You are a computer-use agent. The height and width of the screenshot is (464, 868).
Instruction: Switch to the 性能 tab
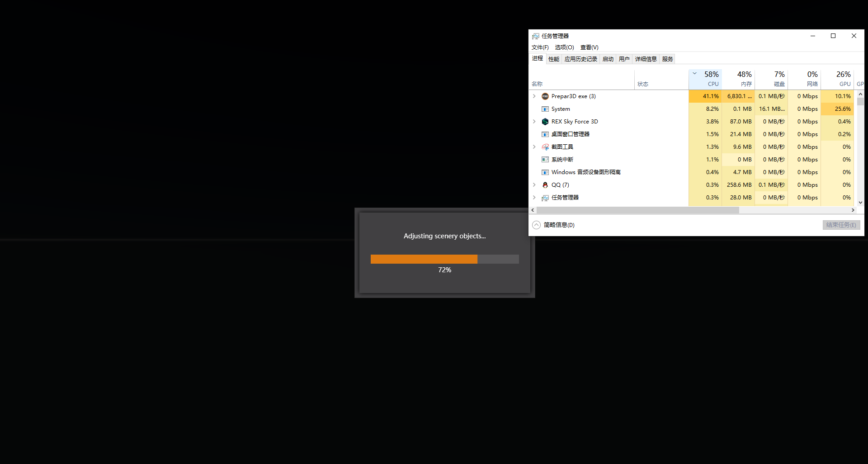pyautogui.click(x=553, y=59)
